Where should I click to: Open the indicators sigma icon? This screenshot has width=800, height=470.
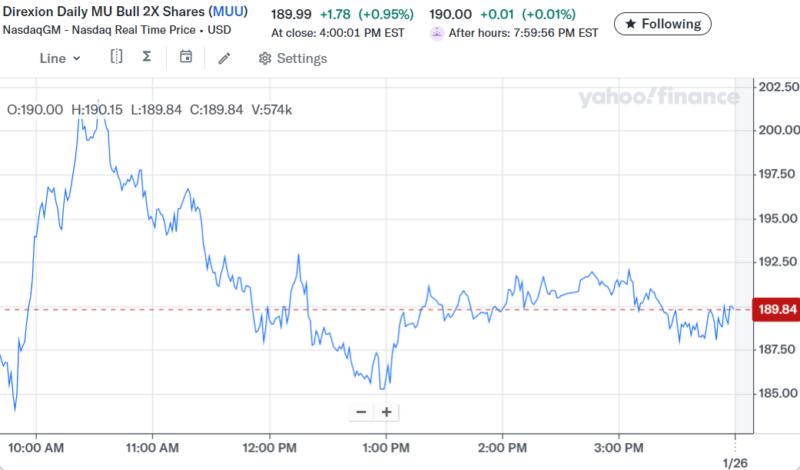point(147,58)
